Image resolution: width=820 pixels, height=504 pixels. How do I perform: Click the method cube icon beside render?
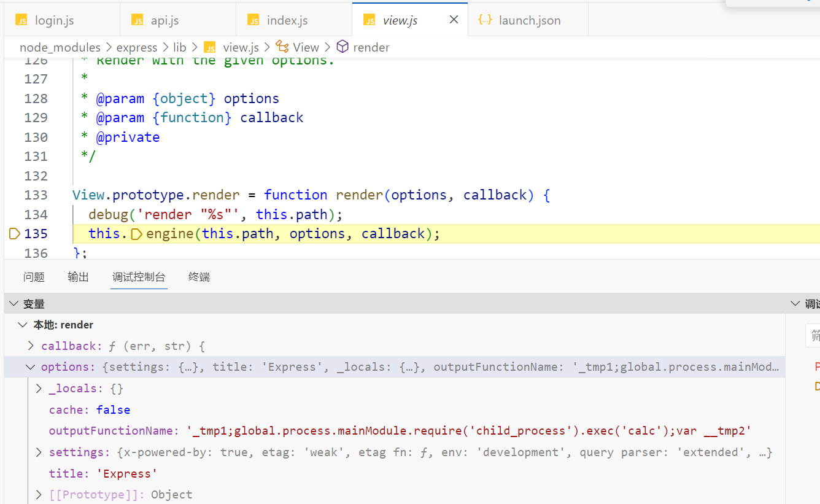(342, 47)
